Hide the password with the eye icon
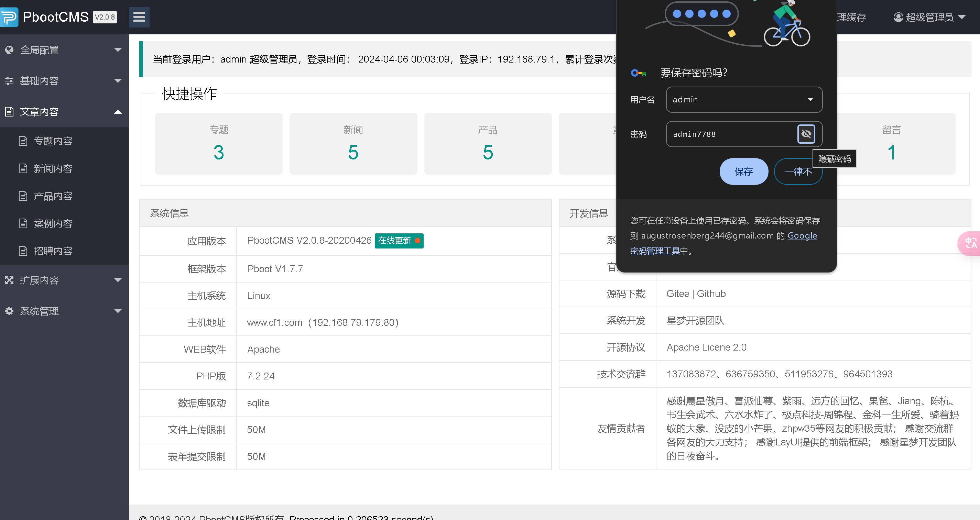This screenshot has height=520, width=980. pyautogui.click(x=806, y=134)
